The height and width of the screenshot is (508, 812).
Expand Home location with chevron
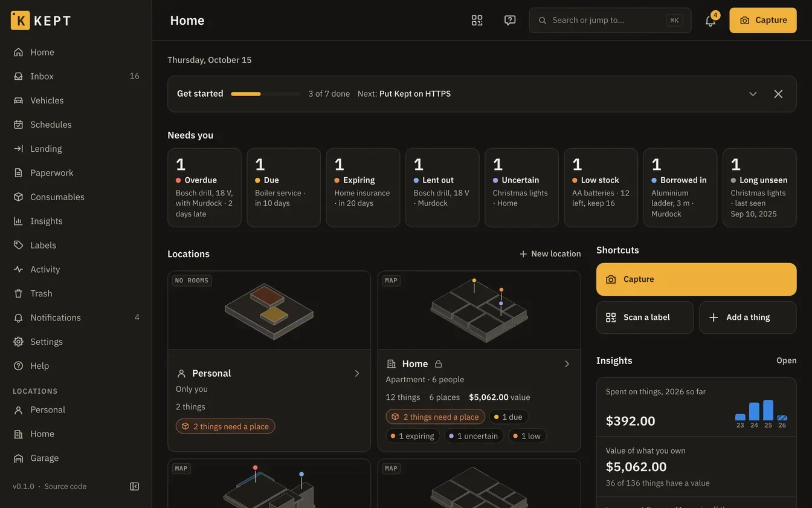(x=567, y=364)
